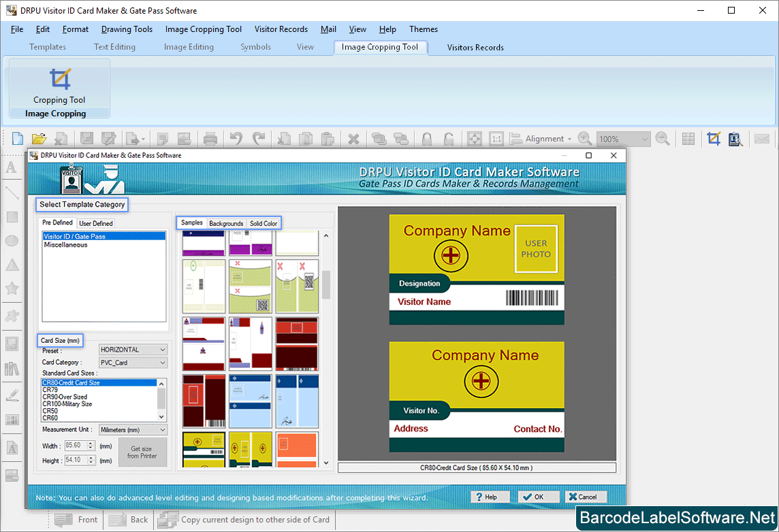This screenshot has width=779, height=532.
Task: Choose the orange card template thumbnail
Action: [297, 449]
